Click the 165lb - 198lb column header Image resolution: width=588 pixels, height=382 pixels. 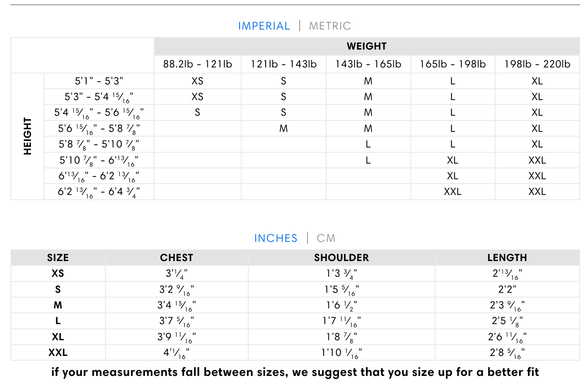[453, 64]
